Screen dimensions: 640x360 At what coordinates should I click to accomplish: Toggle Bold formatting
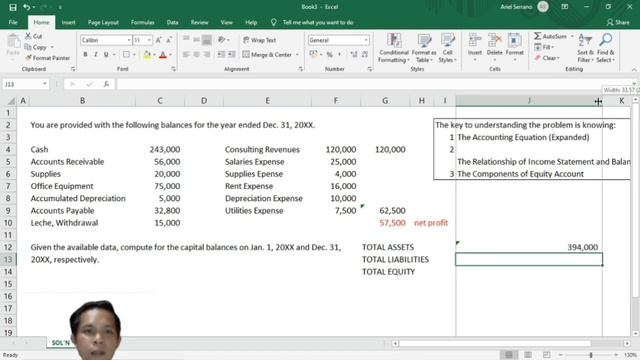pos(85,54)
